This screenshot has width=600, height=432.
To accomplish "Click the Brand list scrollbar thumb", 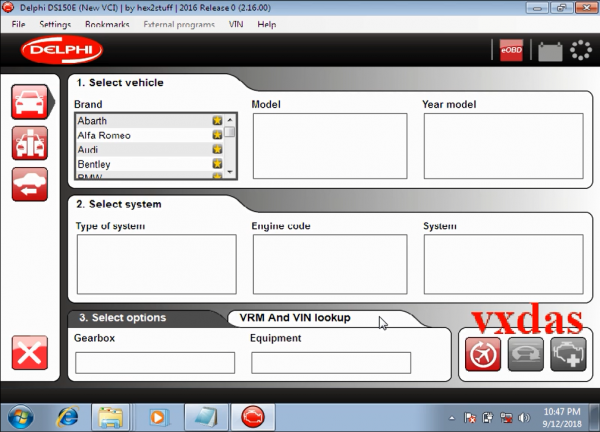I will click(230, 132).
